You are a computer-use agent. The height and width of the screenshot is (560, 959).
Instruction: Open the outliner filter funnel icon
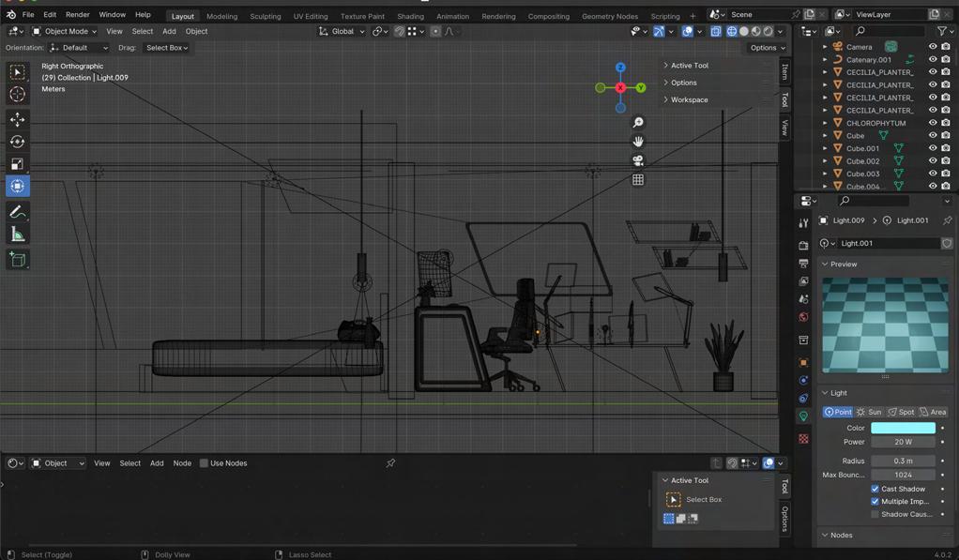(941, 31)
